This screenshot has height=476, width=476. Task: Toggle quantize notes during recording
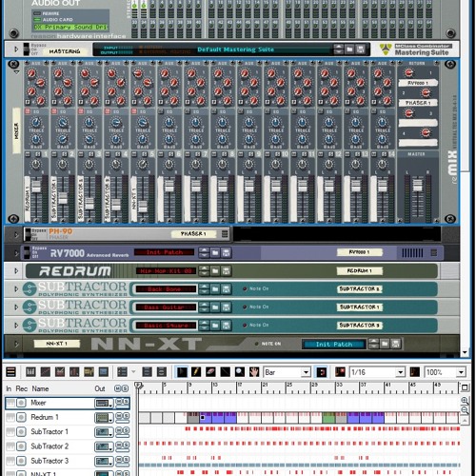[340, 371]
